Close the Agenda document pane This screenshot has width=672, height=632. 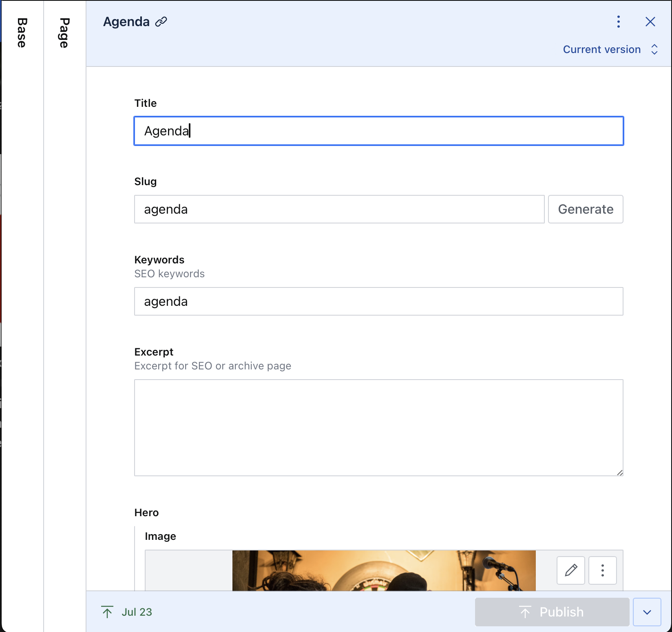pos(650,22)
